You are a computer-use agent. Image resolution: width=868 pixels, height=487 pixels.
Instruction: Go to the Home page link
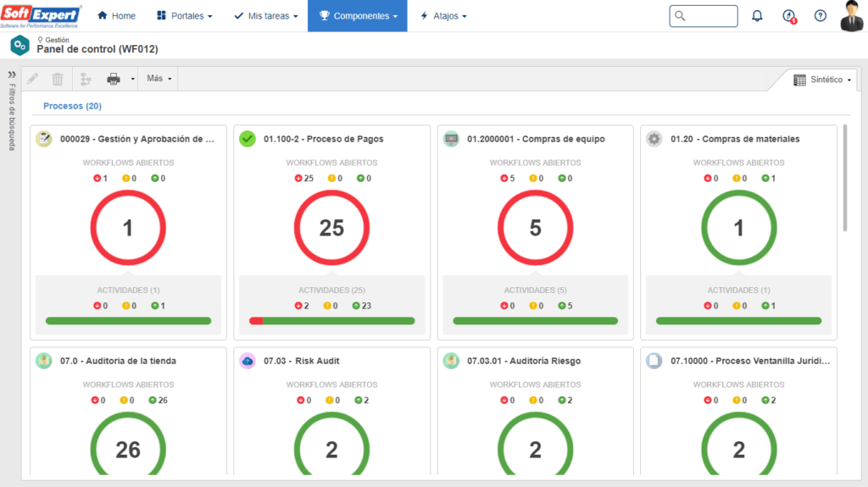pos(117,16)
